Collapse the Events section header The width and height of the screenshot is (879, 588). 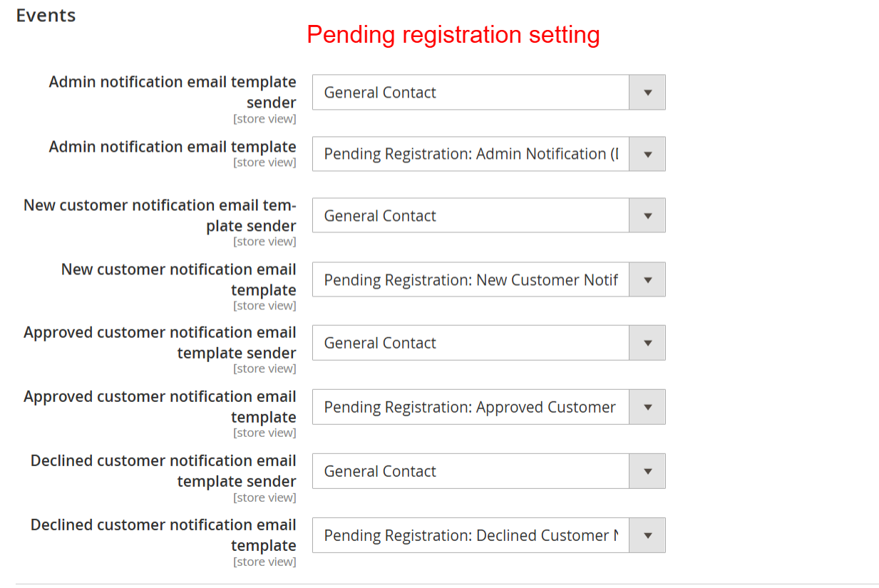pyautogui.click(x=46, y=16)
